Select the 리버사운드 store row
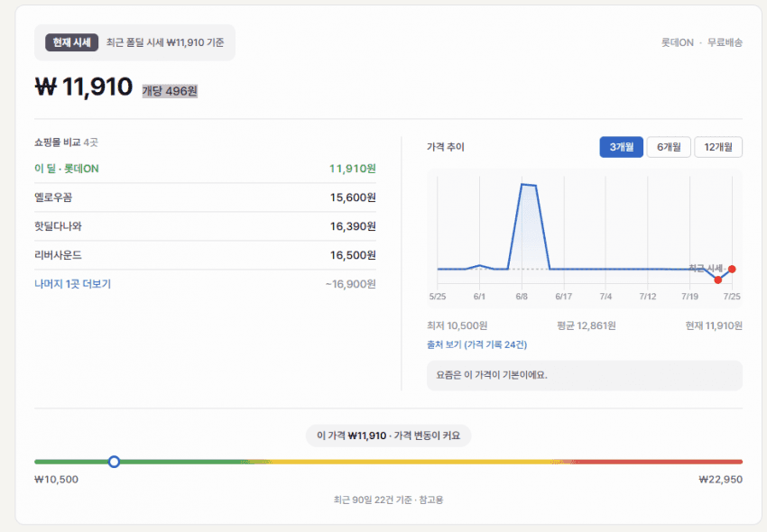Image resolution: width=767 pixels, height=532 pixels. point(205,255)
